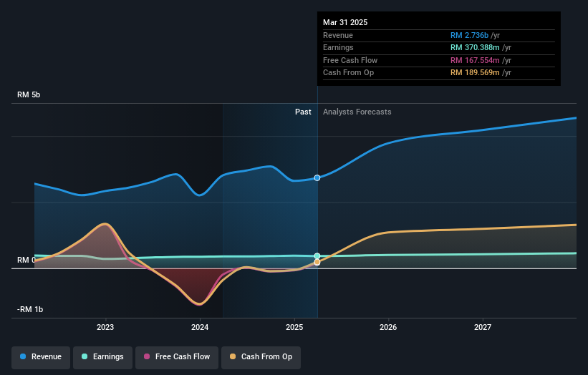Select the 2026 x-axis label
The width and height of the screenshot is (588, 375).
[388, 327]
